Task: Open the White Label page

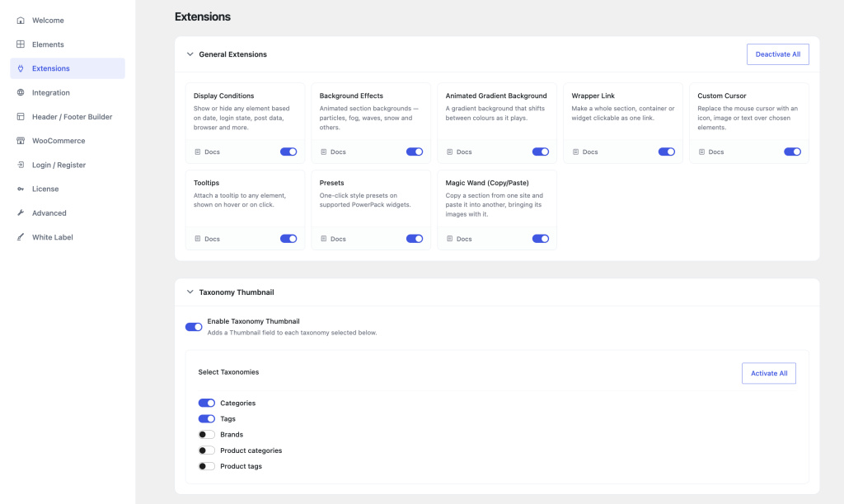Action: click(x=68, y=237)
